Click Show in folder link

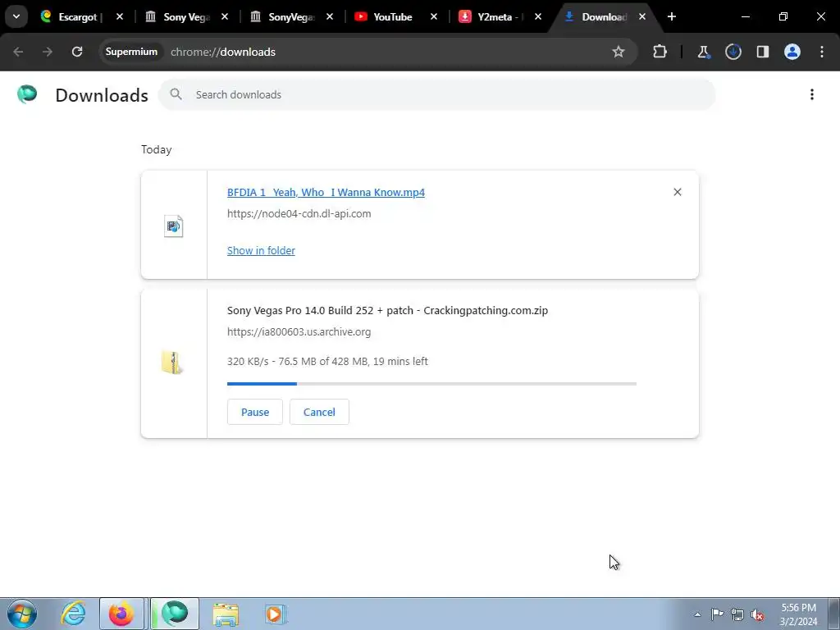pos(261,250)
